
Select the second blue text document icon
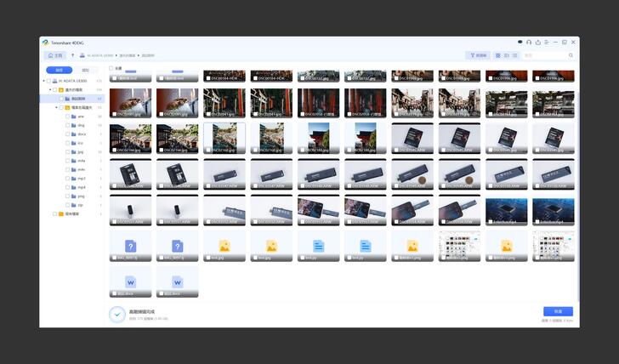[365, 246]
